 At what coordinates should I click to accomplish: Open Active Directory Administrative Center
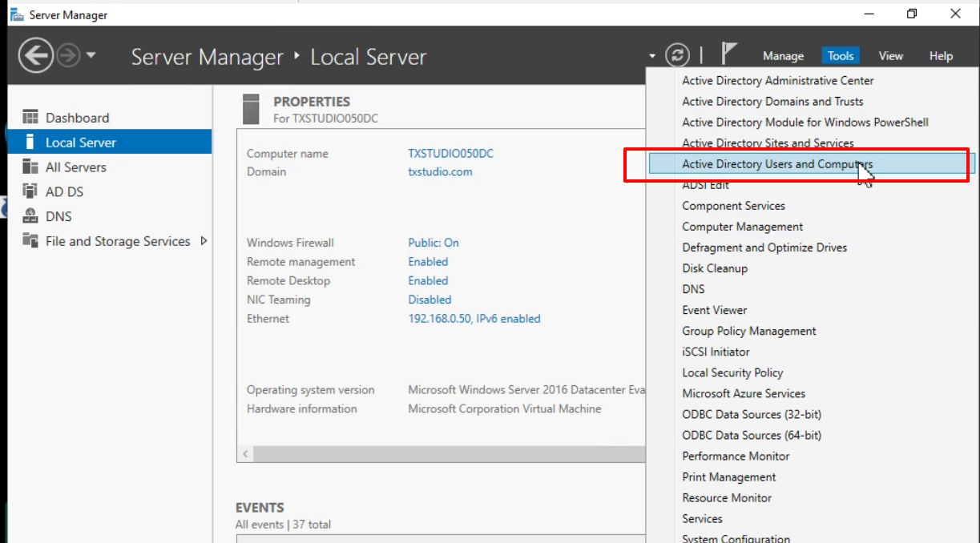777,80
